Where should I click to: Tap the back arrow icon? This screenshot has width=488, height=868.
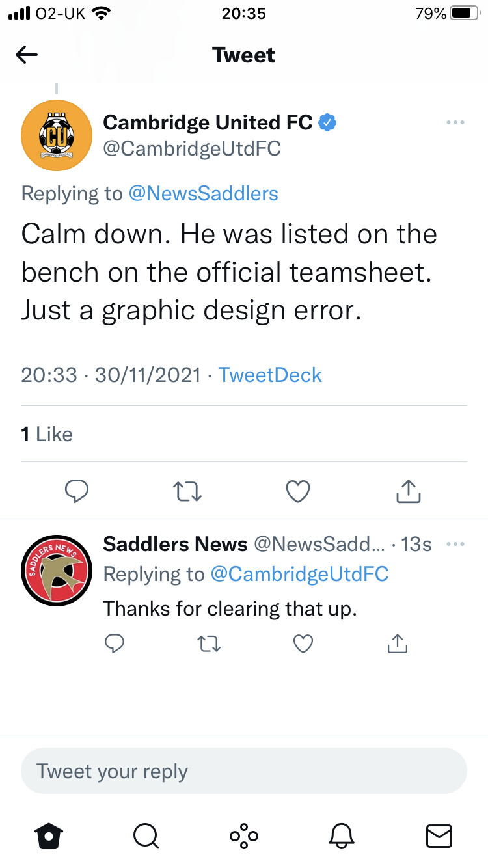pos(27,55)
